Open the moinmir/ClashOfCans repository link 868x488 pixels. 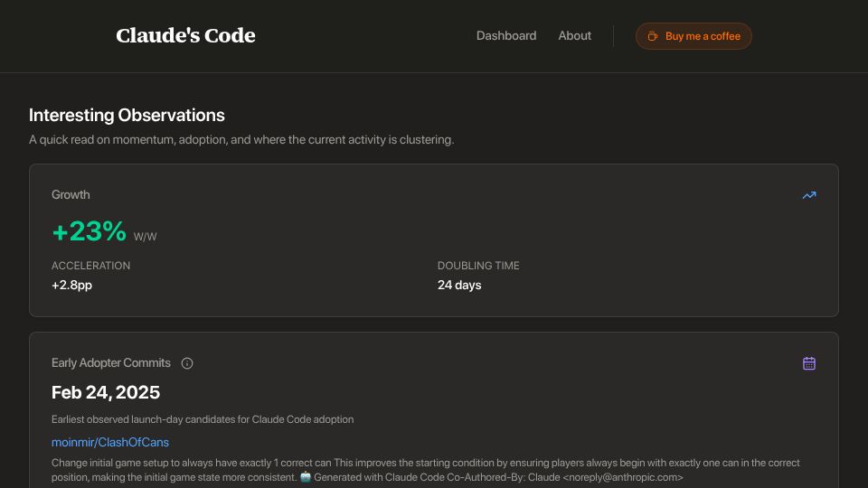pyautogui.click(x=110, y=442)
